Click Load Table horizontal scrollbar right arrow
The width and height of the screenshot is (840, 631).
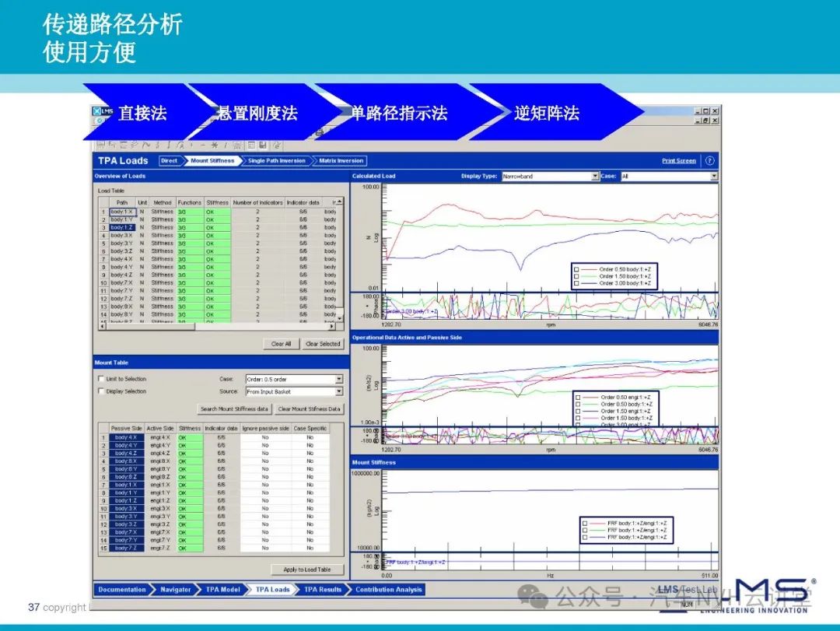[x=332, y=326]
